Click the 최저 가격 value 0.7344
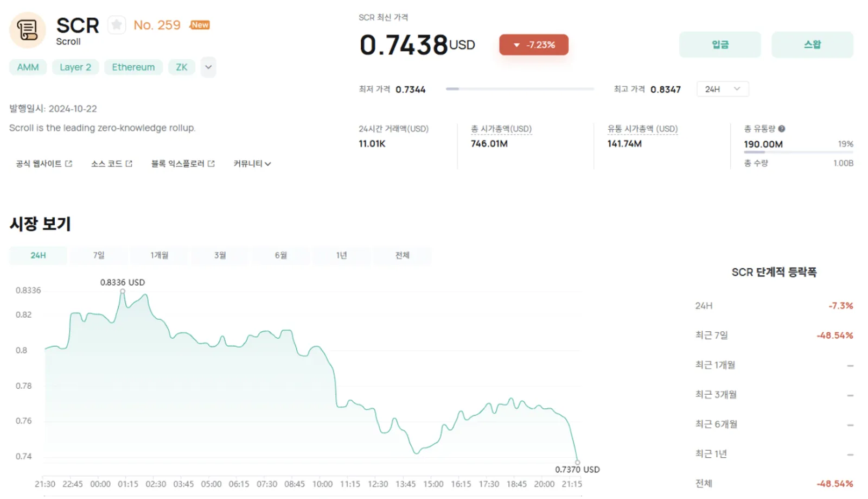The width and height of the screenshot is (868, 499). coord(411,90)
